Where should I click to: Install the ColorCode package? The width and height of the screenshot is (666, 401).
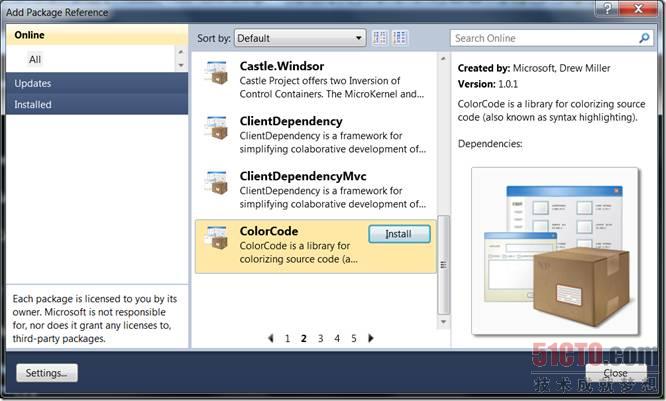399,234
